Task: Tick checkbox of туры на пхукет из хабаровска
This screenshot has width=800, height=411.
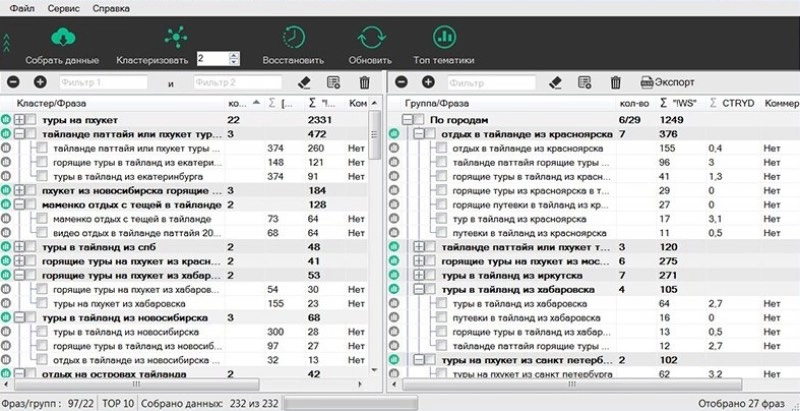Action: pos(42,303)
